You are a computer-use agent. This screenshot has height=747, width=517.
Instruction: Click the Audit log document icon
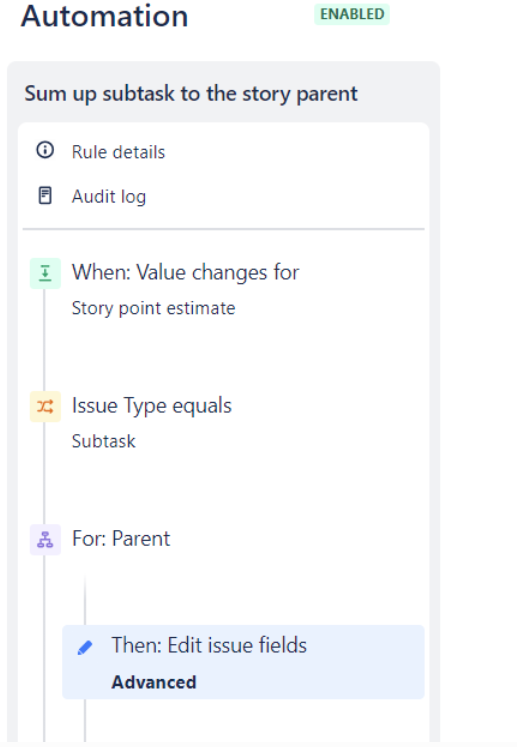click(45, 195)
